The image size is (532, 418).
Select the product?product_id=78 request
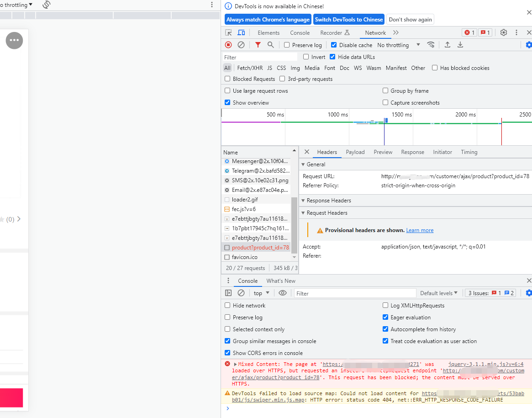(x=256, y=247)
